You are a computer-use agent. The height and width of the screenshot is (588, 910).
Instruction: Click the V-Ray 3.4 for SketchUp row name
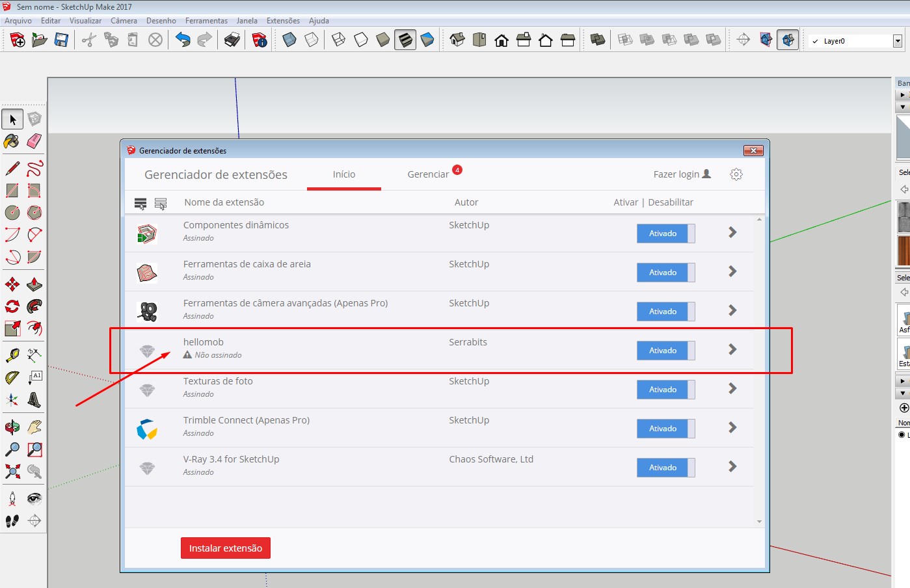[x=231, y=459]
